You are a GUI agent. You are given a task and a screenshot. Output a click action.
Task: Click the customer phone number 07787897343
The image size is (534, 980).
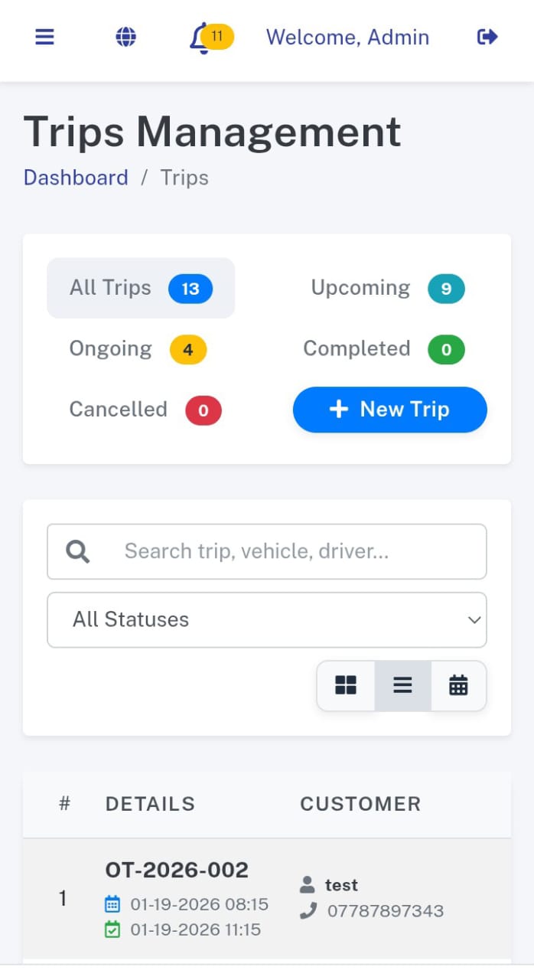(x=385, y=911)
